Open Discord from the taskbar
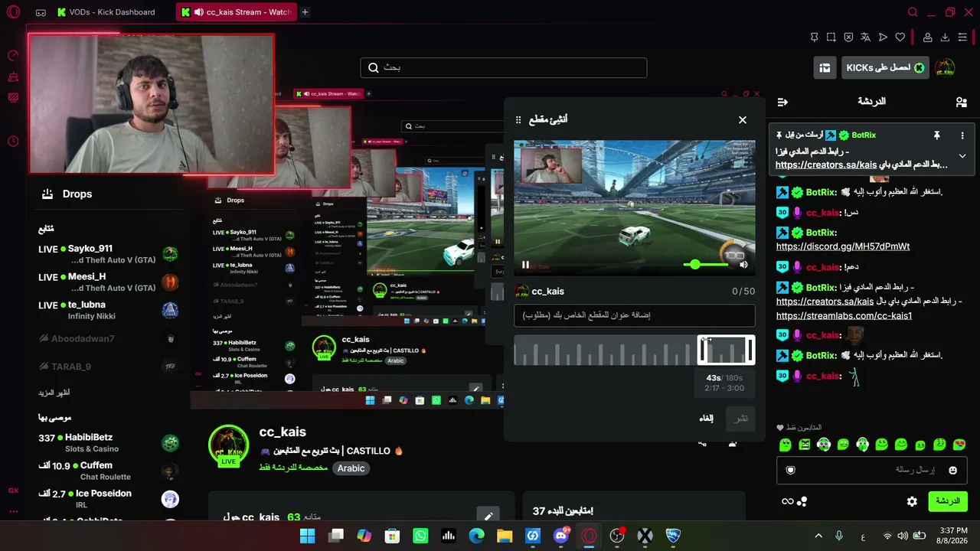 561,536
